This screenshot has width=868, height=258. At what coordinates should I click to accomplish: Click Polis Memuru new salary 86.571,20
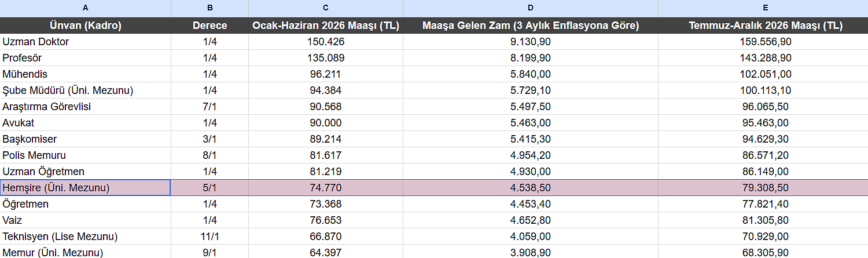(x=765, y=155)
